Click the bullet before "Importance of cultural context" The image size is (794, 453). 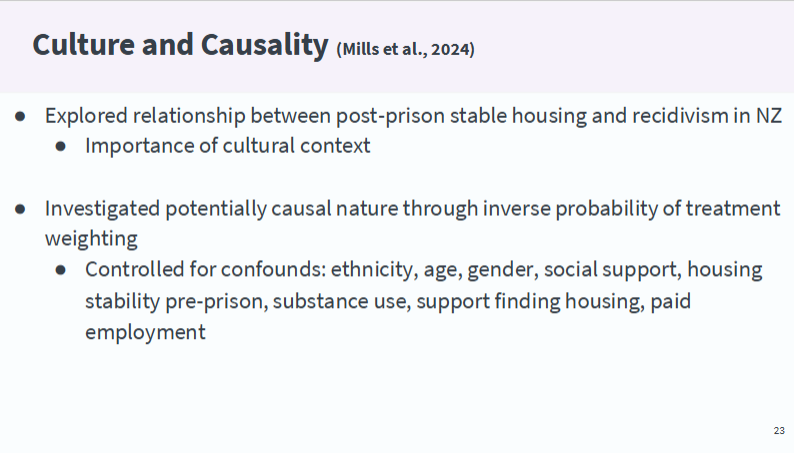[61, 146]
